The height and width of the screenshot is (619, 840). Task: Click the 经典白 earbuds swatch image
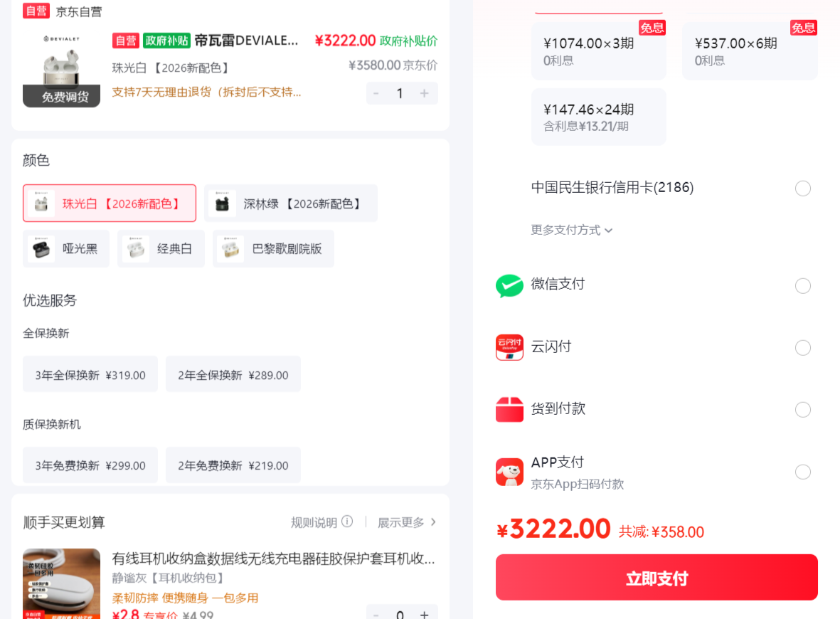136,249
